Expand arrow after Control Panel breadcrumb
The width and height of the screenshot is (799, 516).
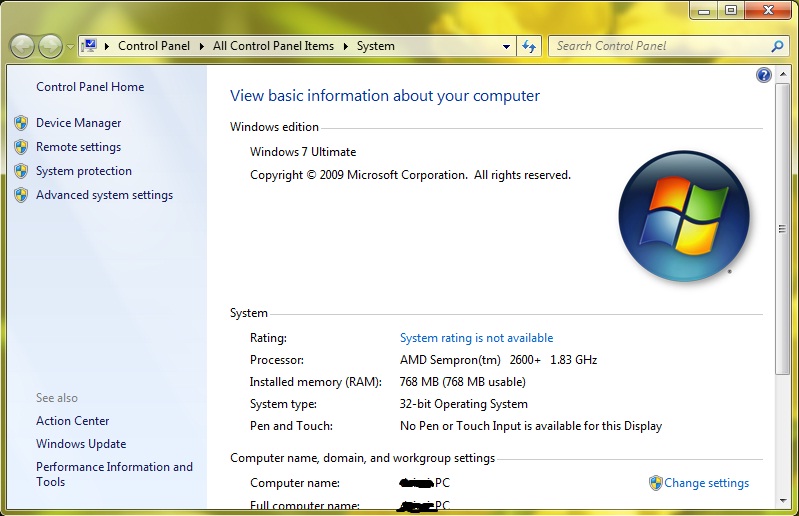202,46
